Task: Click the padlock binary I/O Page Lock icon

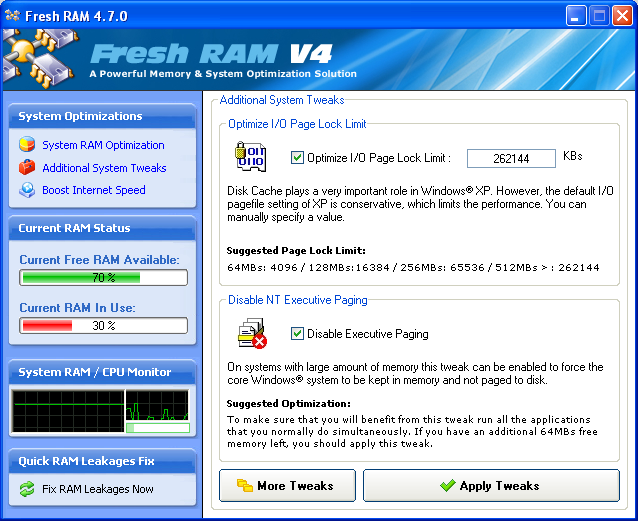Action: coord(250,157)
